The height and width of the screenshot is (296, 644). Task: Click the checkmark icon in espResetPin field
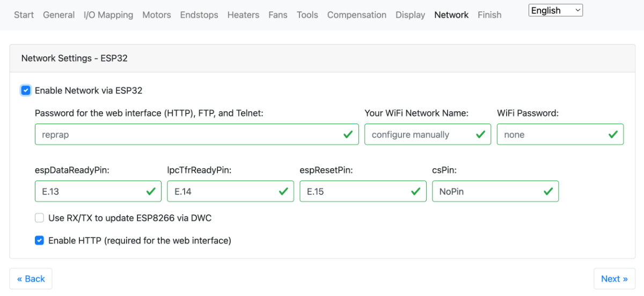click(x=416, y=191)
